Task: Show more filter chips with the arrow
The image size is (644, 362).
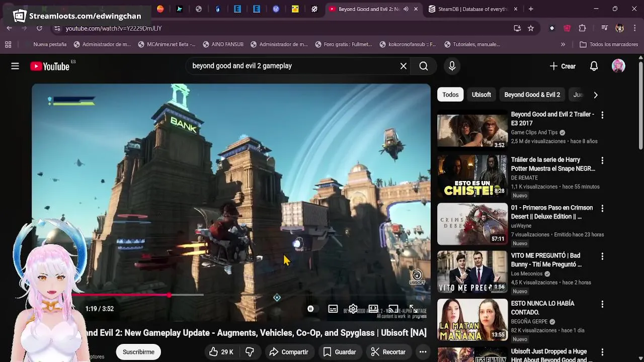Action: click(596, 95)
